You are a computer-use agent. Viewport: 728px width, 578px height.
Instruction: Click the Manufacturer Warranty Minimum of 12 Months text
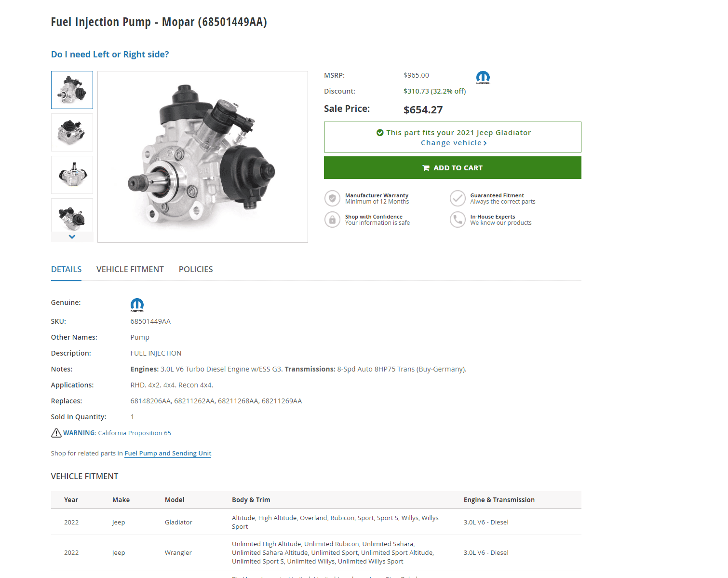(x=377, y=198)
